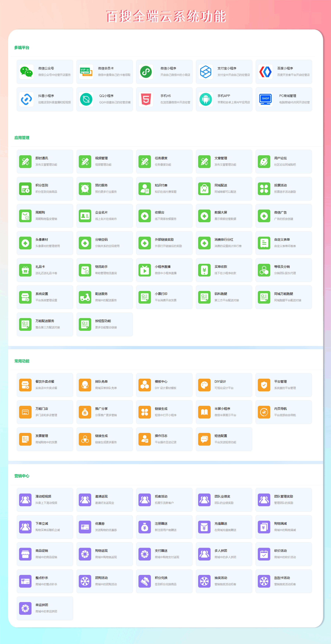Click the 支付宝小程序 Alipay icon
The width and height of the screenshot is (331, 644).
[206, 72]
